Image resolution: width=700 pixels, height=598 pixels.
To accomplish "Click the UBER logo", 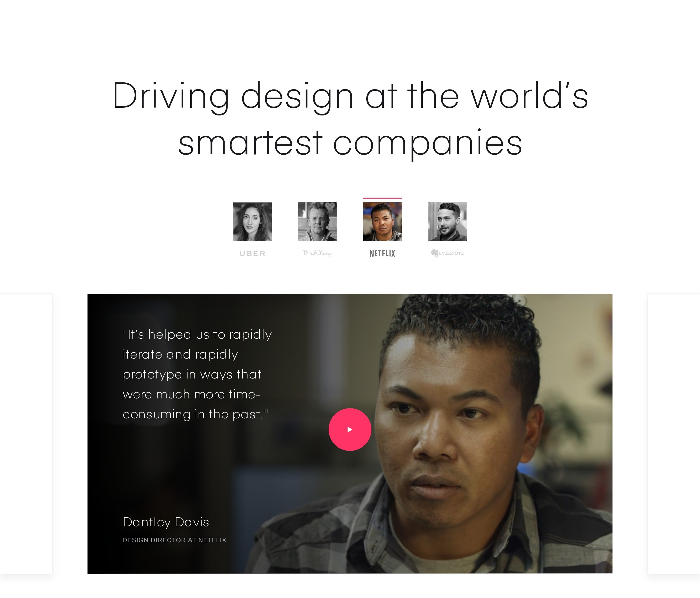I will pos(252,253).
